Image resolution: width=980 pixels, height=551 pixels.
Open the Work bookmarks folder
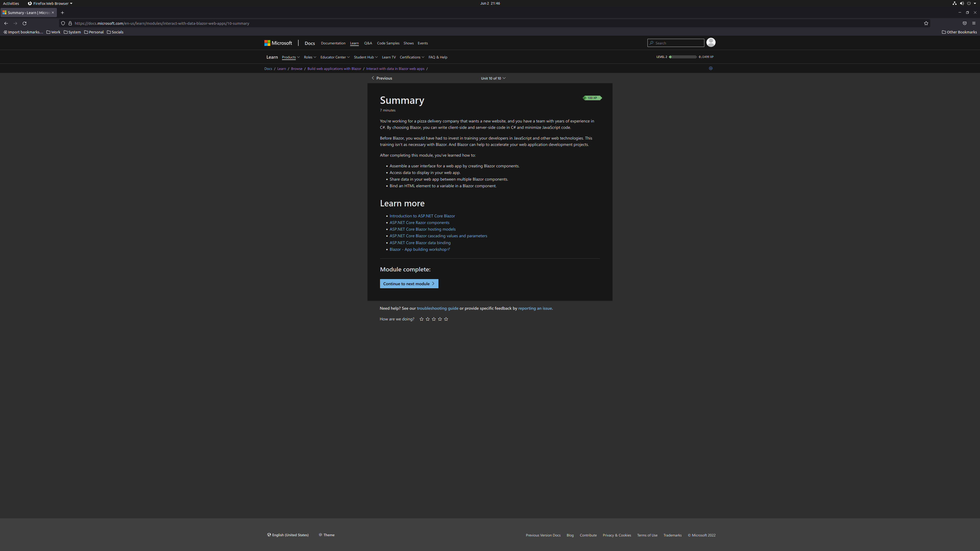point(53,32)
